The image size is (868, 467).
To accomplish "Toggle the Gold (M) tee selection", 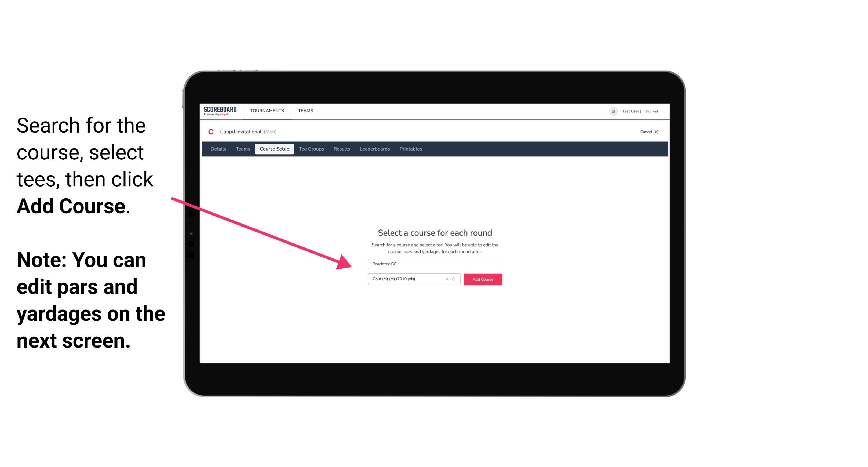I will point(455,279).
